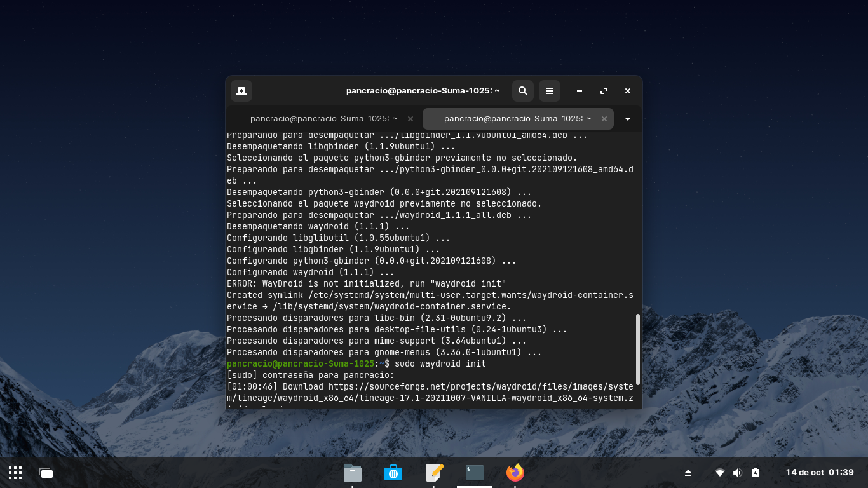Open the applications grid menu

pyautogui.click(x=15, y=473)
